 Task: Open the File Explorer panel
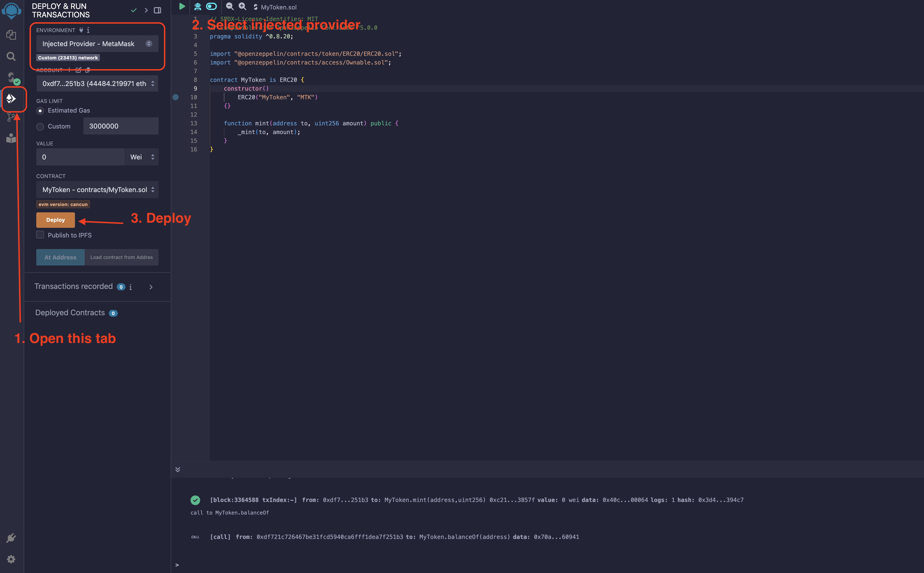(x=11, y=35)
